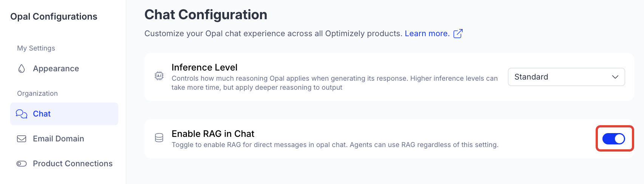This screenshot has width=644, height=184.
Task: Expand the dropdown using its chevron arrow
Action: coord(615,77)
